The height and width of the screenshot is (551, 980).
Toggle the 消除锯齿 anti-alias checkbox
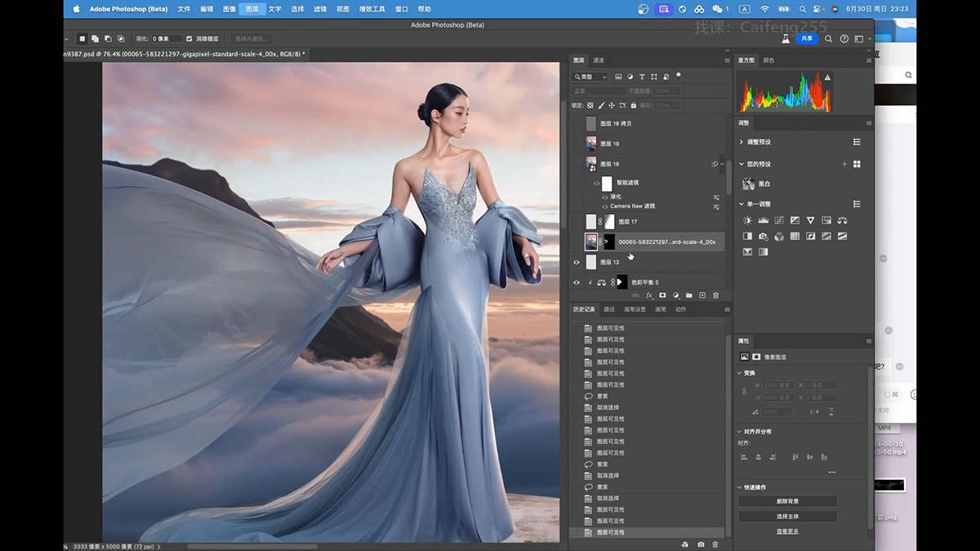point(189,38)
